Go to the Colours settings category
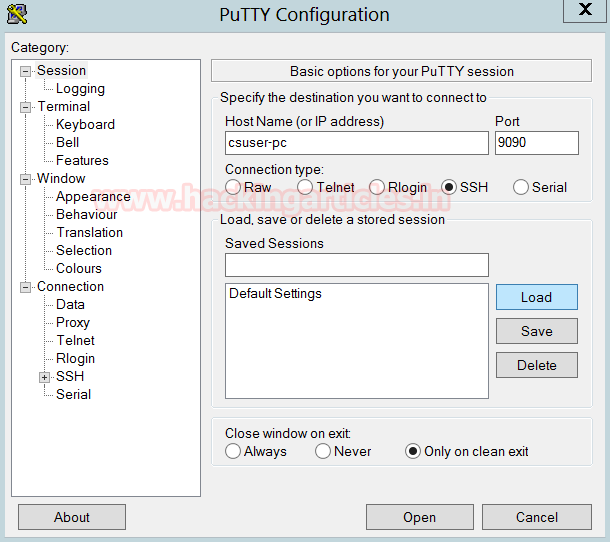 coord(79,268)
